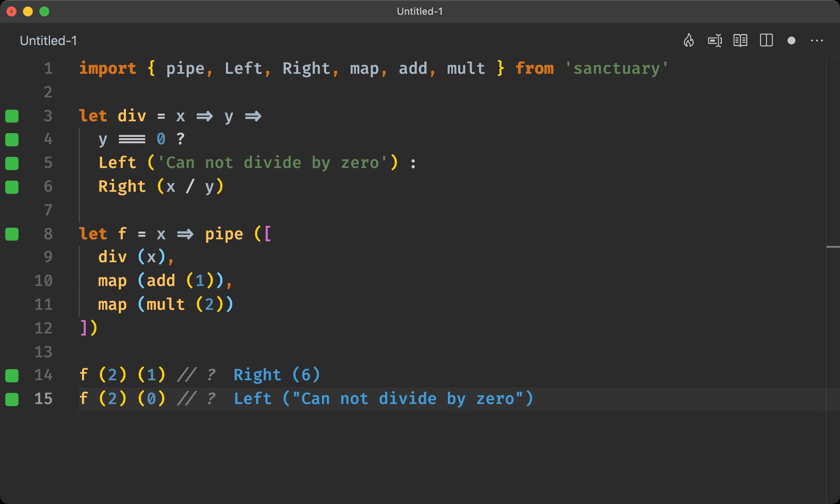
Task: Click the window title 'Untitled-1' in title bar
Action: click(420, 11)
